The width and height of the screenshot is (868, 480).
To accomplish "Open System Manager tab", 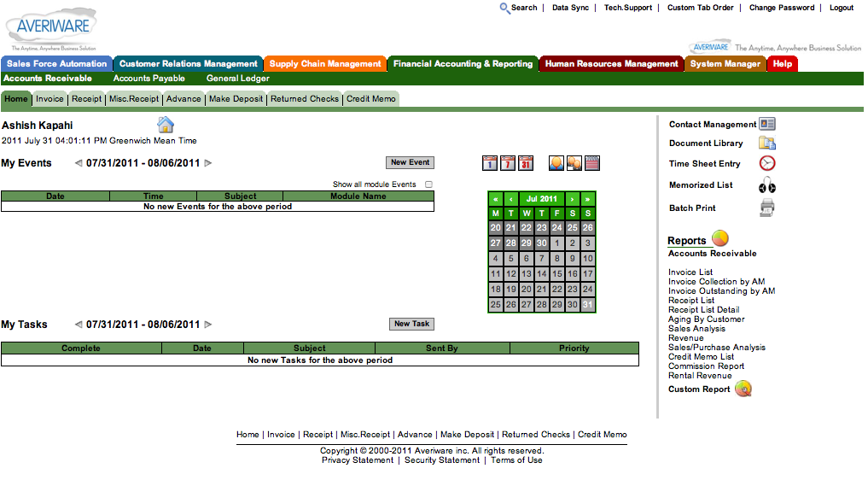I will pyautogui.click(x=725, y=64).
